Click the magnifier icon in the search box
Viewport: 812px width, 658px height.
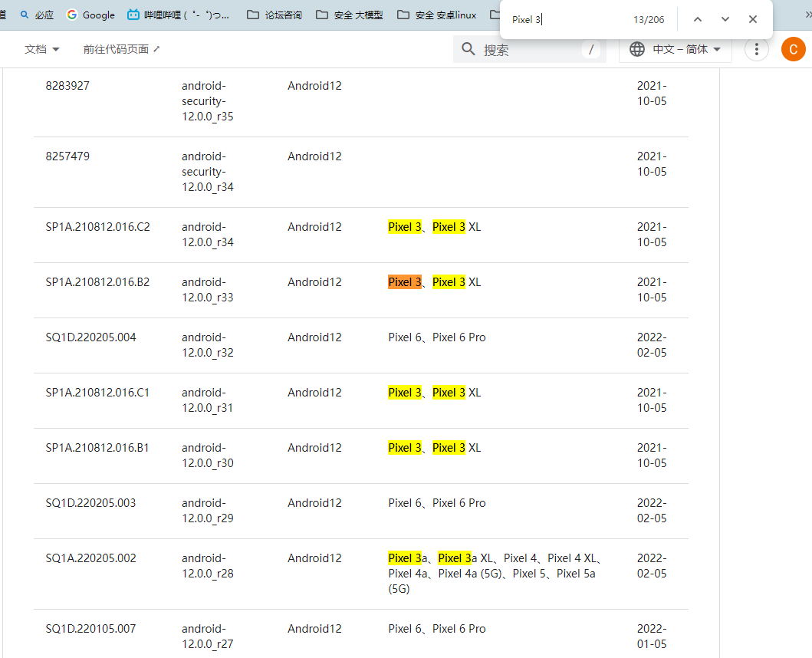click(468, 49)
